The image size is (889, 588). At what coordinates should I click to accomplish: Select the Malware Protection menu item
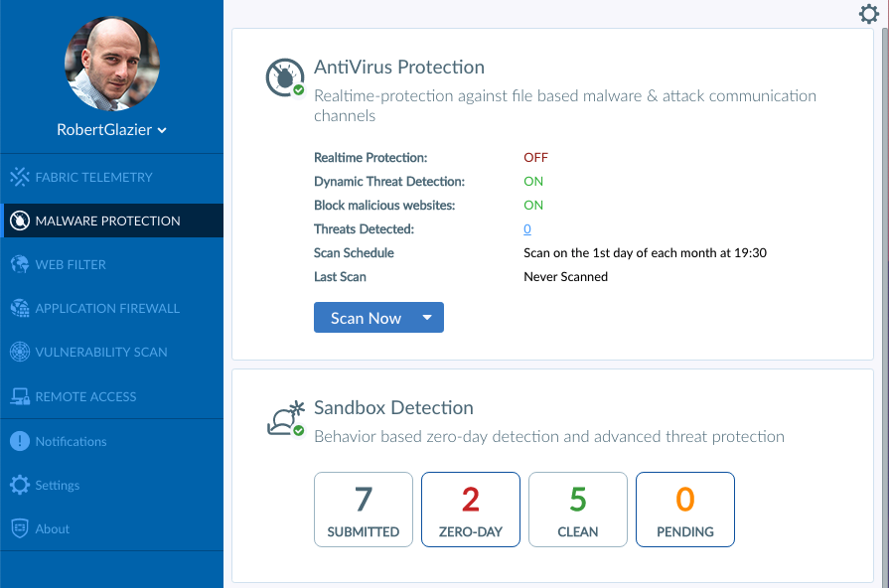point(111,220)
